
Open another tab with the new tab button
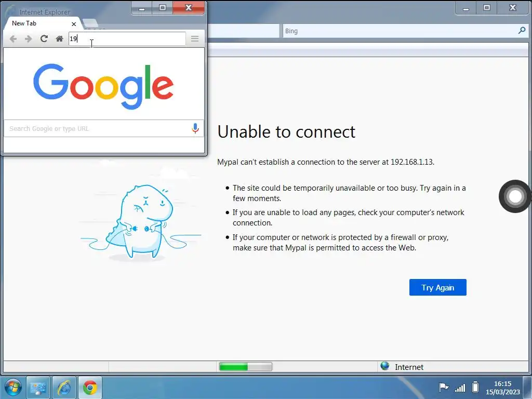coord(90,23)
